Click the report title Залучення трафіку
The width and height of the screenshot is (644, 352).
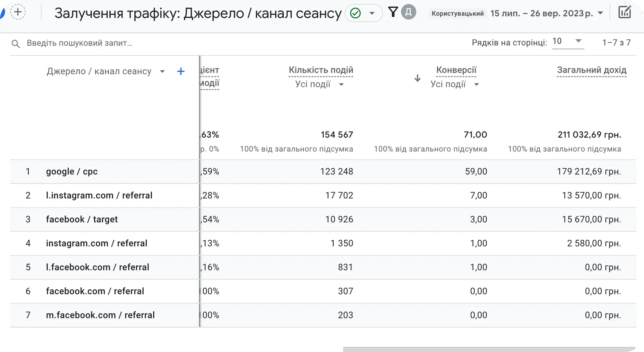(198, 13)
